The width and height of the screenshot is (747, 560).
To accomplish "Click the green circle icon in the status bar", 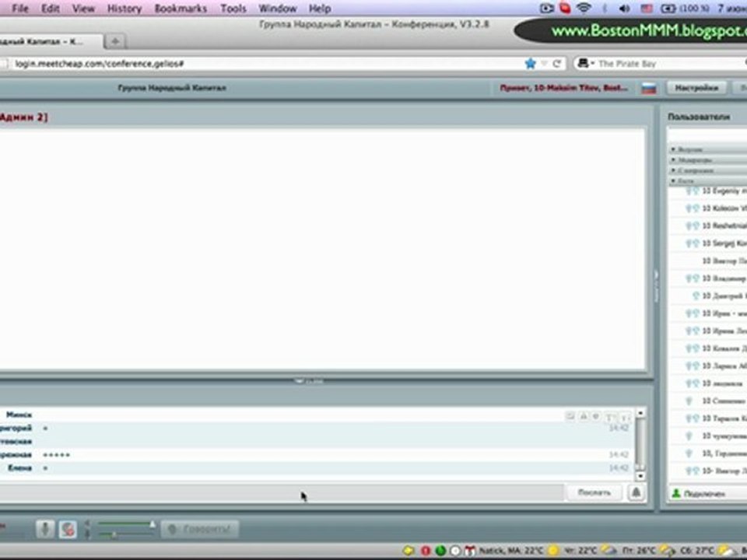I will tap(440, 551).
